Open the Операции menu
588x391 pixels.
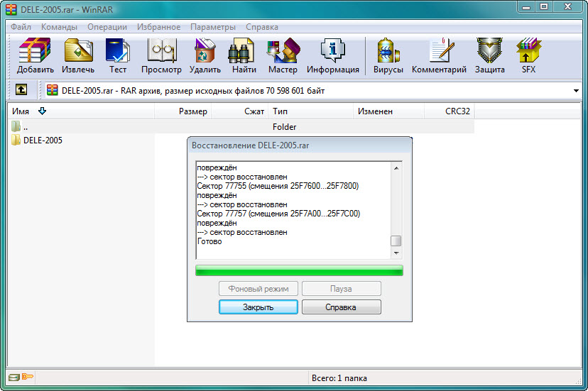pos(107,27)
